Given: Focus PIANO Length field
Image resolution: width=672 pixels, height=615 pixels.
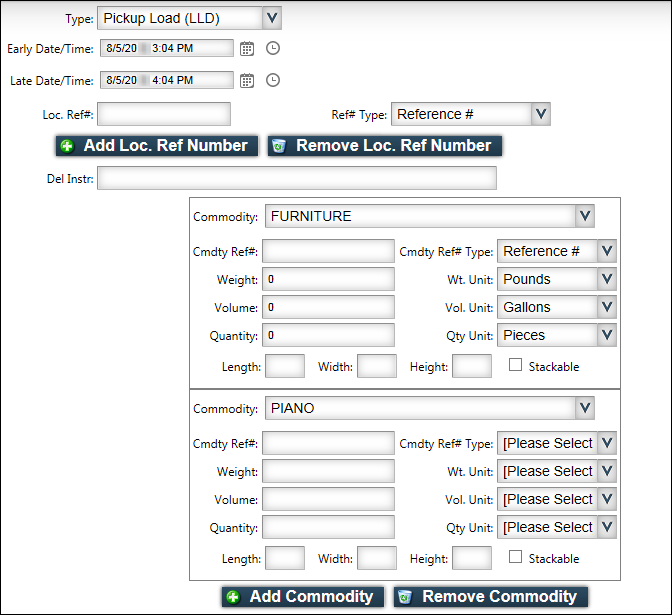Looking at the screenshot, I should pos(285,558).
